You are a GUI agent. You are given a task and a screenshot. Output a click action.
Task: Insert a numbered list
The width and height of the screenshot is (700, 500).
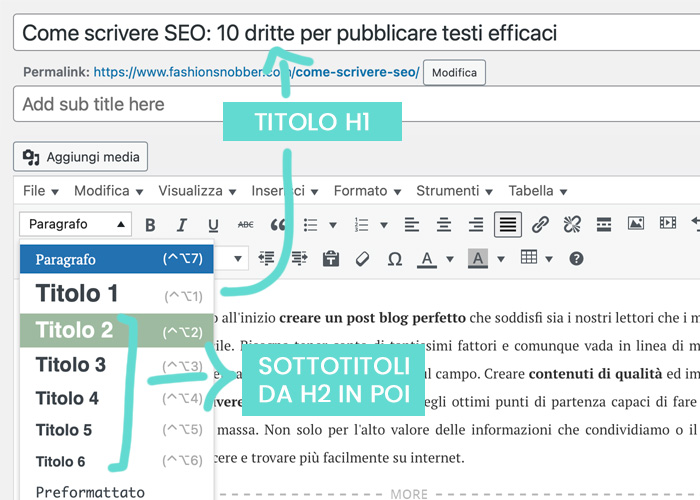361,225
